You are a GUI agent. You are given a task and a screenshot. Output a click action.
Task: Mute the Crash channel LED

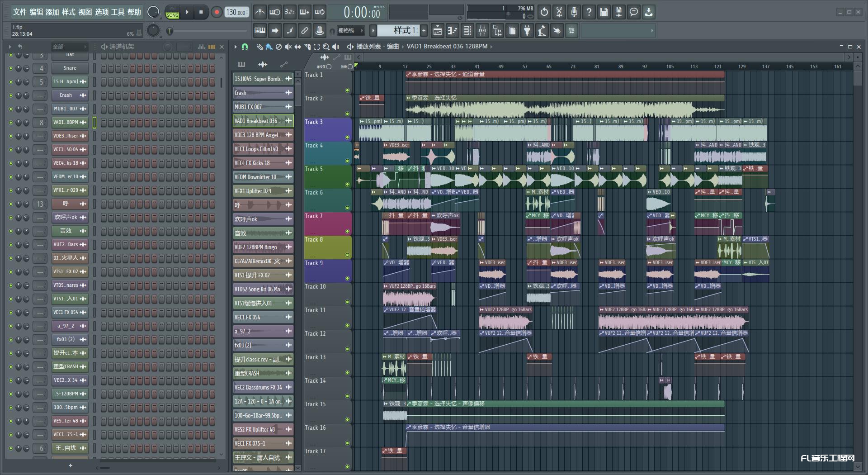pos(11,95)
